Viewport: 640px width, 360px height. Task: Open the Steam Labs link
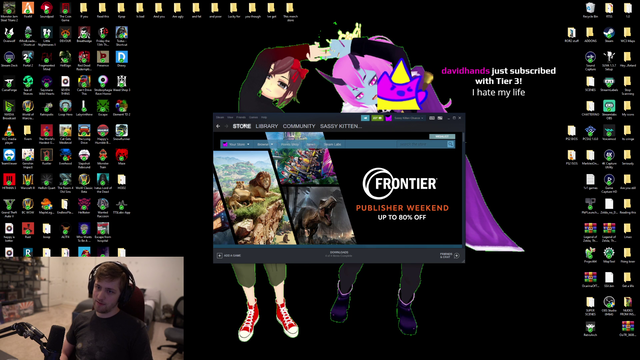tap(332, 144)
